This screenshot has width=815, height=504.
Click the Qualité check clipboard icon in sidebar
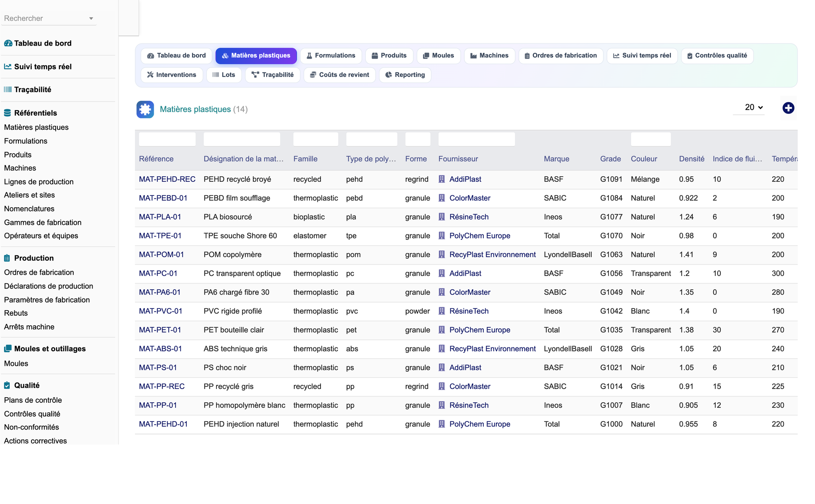[7, 386]
